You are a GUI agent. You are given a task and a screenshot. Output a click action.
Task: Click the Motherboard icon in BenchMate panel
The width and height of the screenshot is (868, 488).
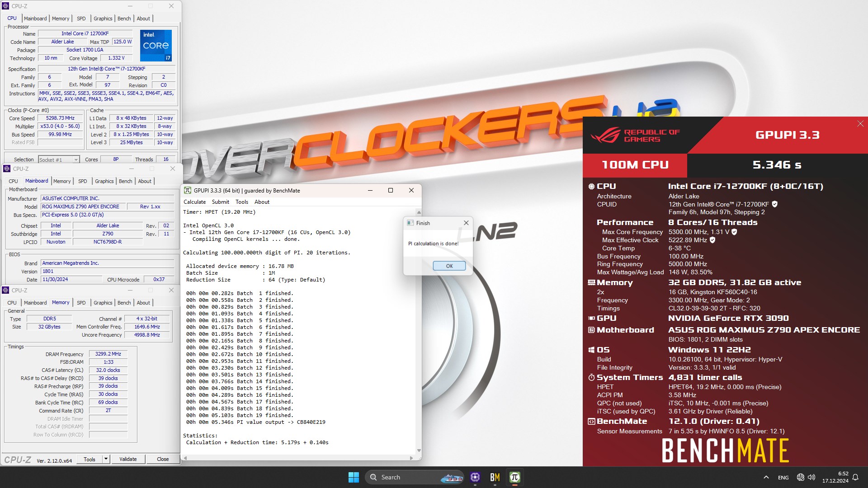tap(591, 330)
